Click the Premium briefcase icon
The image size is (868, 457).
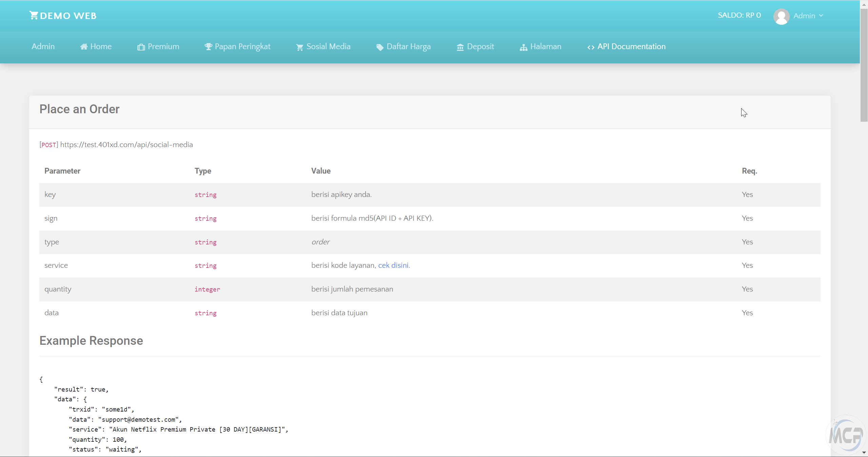pos(141,47)
